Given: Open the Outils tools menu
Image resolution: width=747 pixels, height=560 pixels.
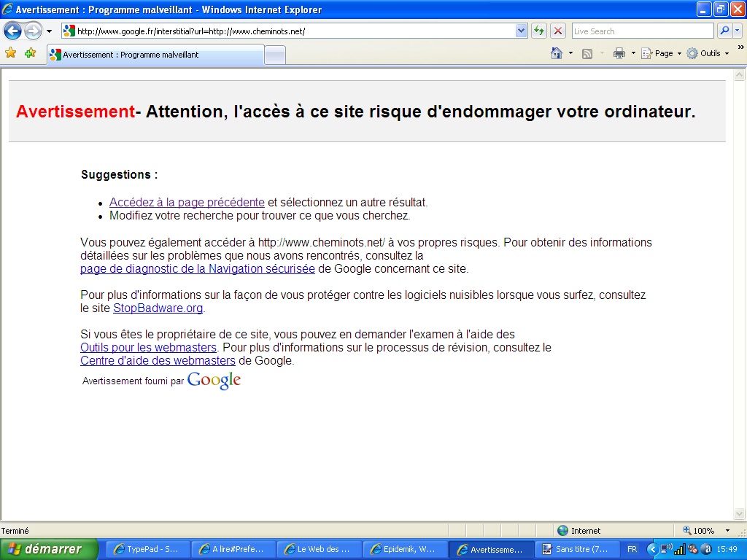Looking at the screenshot, I should click(x=708, y=53).
